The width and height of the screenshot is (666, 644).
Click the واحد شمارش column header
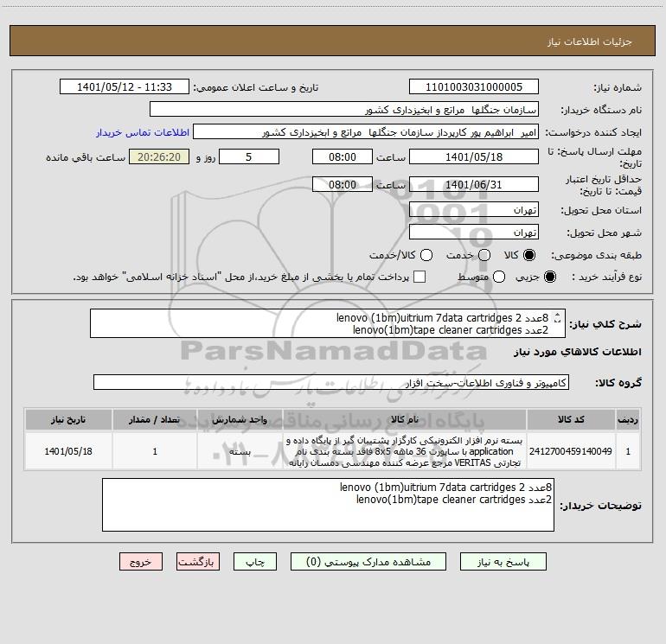[240, 419]
